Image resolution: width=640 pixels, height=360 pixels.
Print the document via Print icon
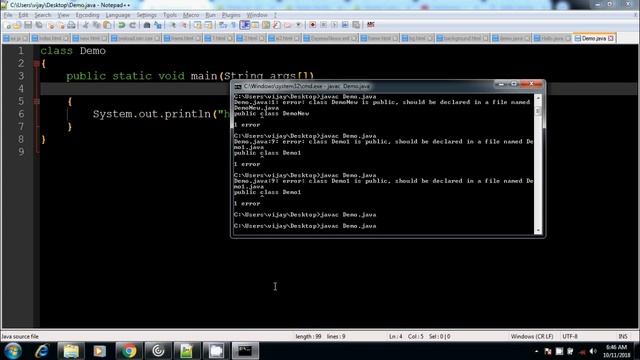(x=71, y=25)
